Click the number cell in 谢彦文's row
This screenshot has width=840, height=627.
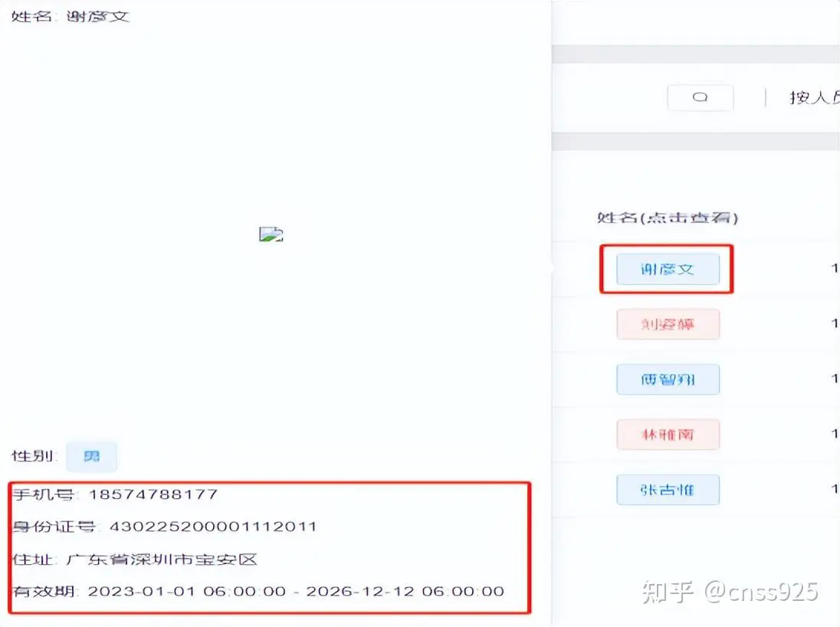[835, 268]
